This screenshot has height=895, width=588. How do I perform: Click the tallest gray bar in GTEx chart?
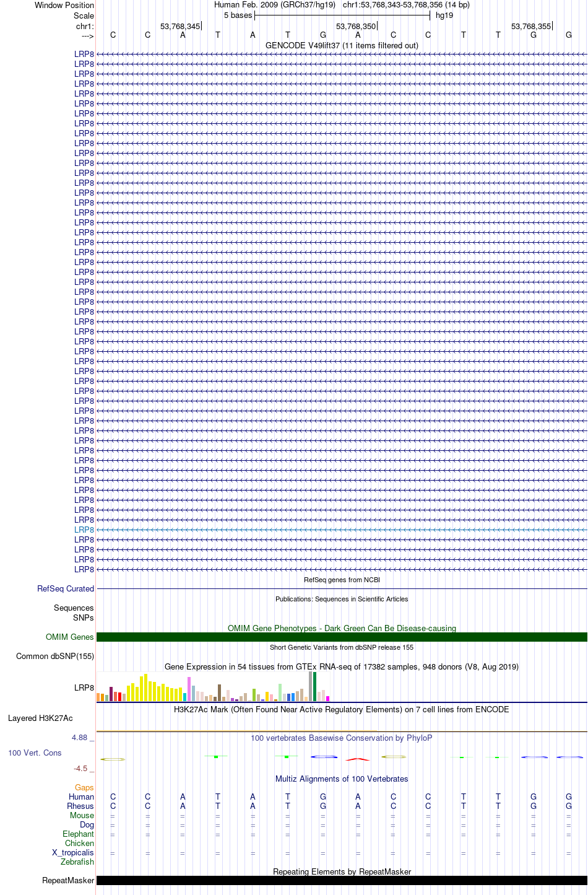[x=311, y=686]
